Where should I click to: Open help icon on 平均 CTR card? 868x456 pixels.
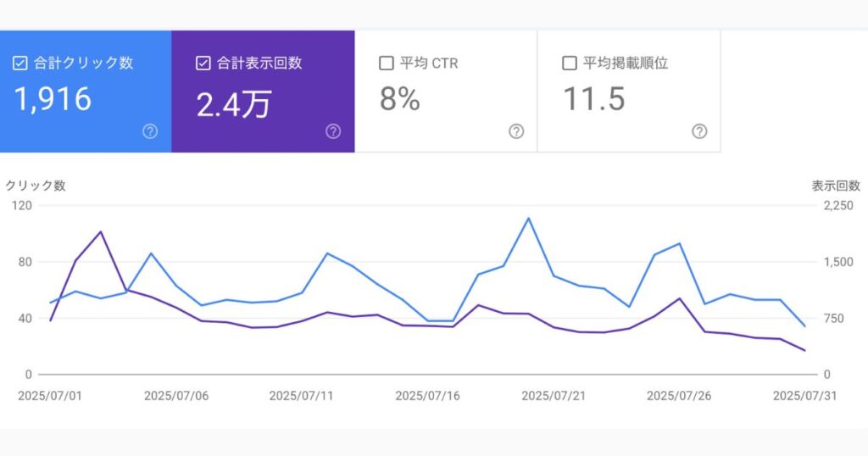[516, 131]
